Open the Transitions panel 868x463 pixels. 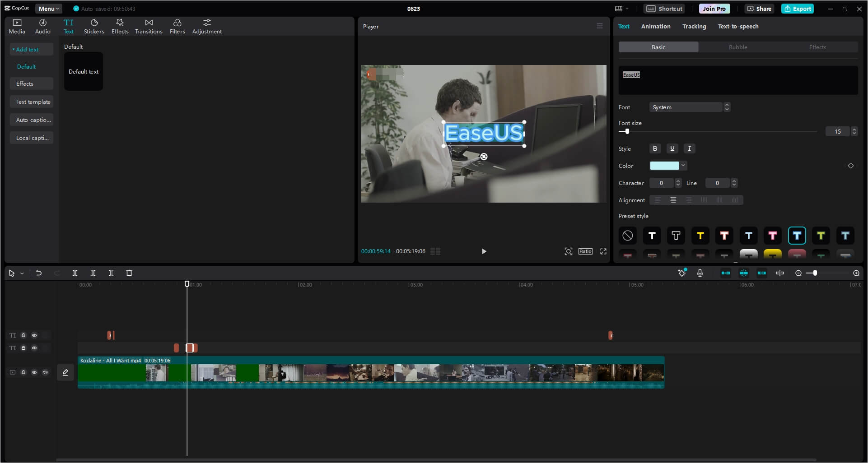(x=149, y=26)
